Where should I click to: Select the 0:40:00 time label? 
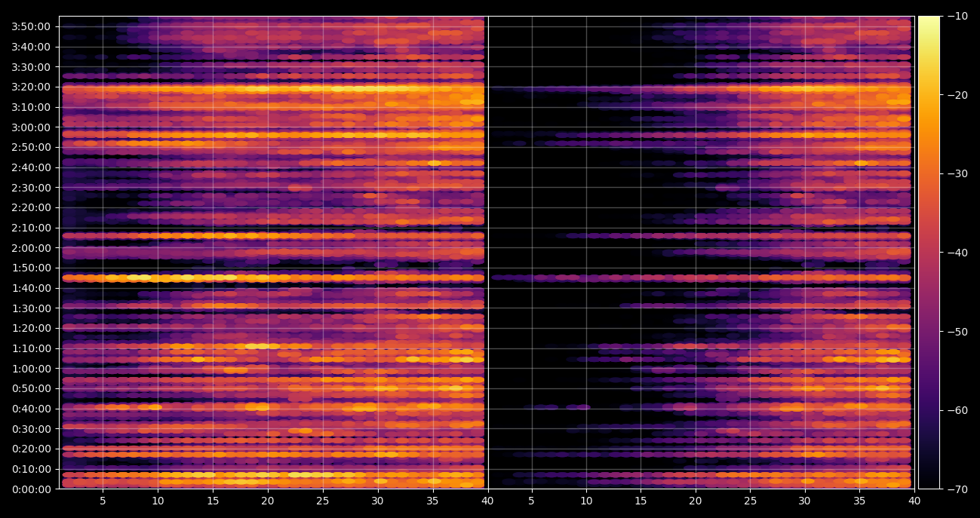[x=32, y=409]
